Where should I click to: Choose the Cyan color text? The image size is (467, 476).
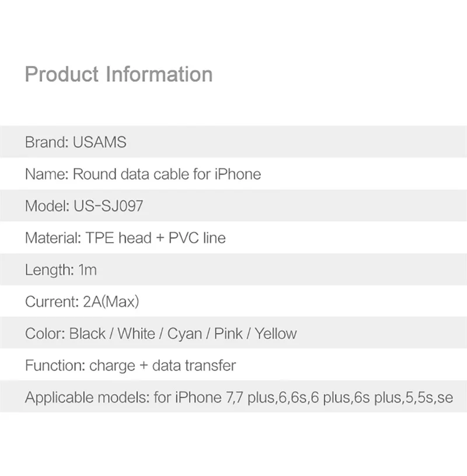[x=184, y=334]
